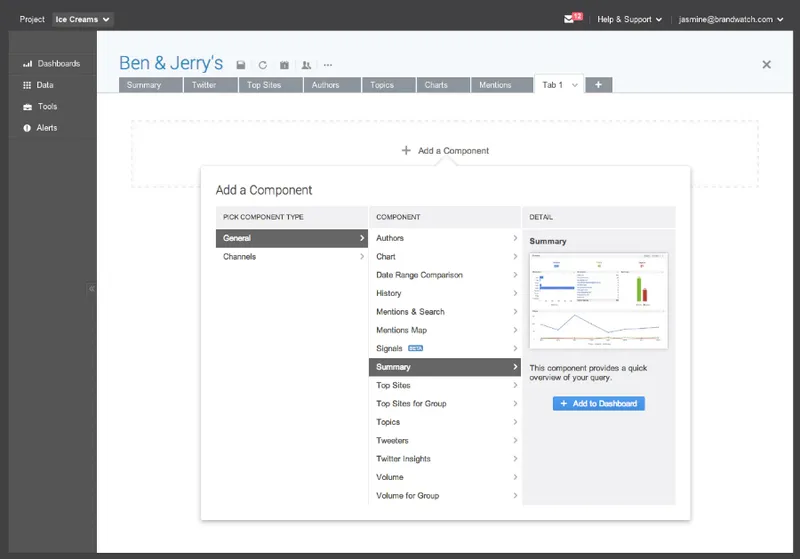
Task: Choose the Twitter Insights component
Action: [444, 459]
